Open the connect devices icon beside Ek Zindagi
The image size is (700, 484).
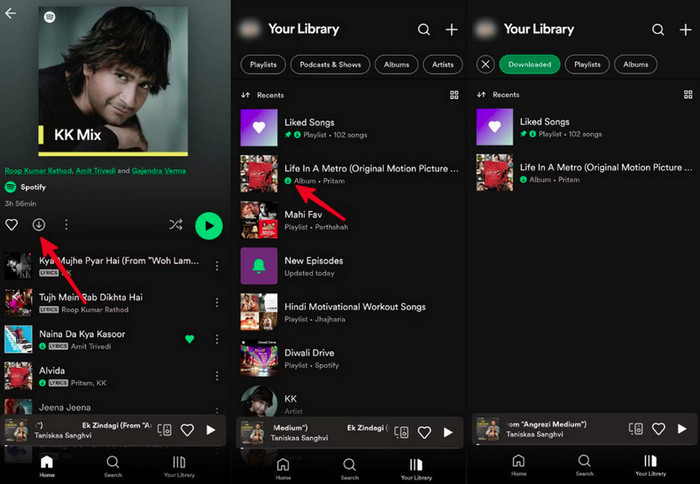[x=401, y=432]
